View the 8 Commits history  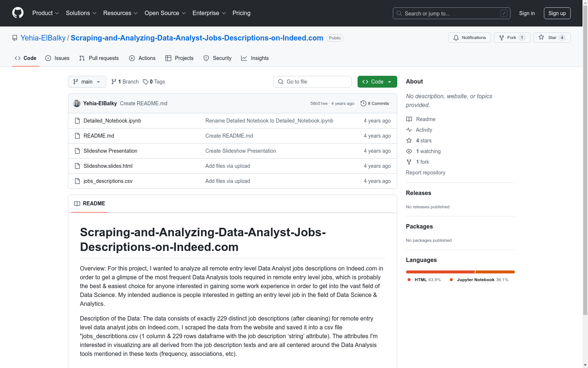point(375,103)
